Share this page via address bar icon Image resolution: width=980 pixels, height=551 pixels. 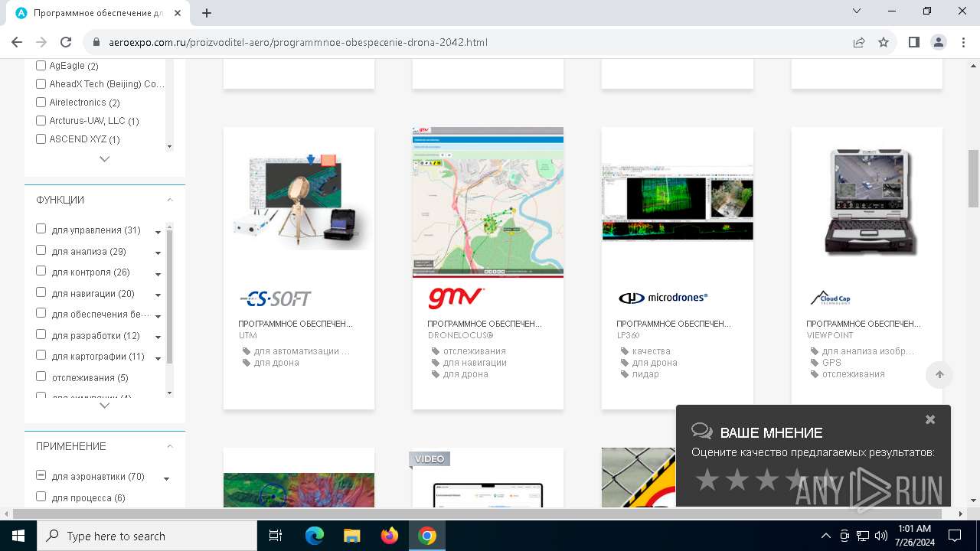859,42
